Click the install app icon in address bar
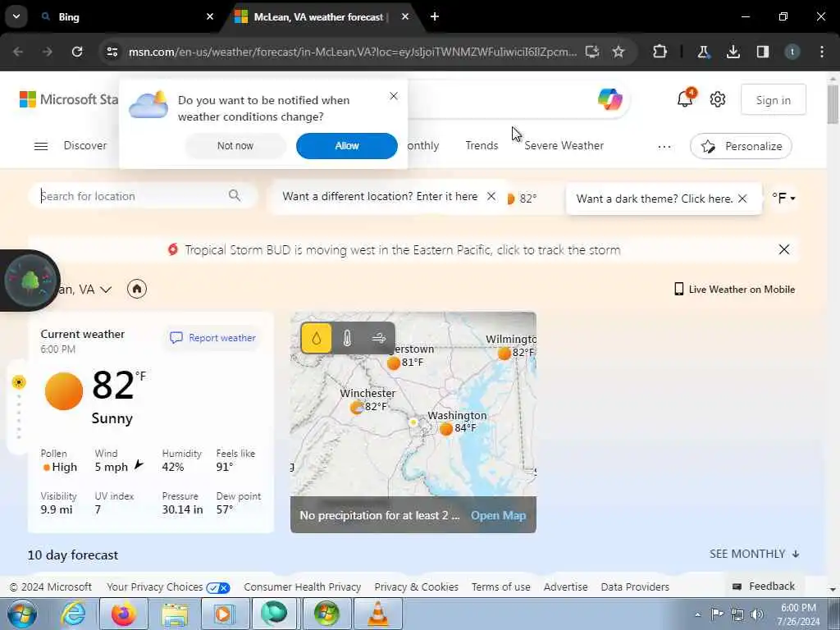This screenshot has height=630, width=840. (591, 52)
